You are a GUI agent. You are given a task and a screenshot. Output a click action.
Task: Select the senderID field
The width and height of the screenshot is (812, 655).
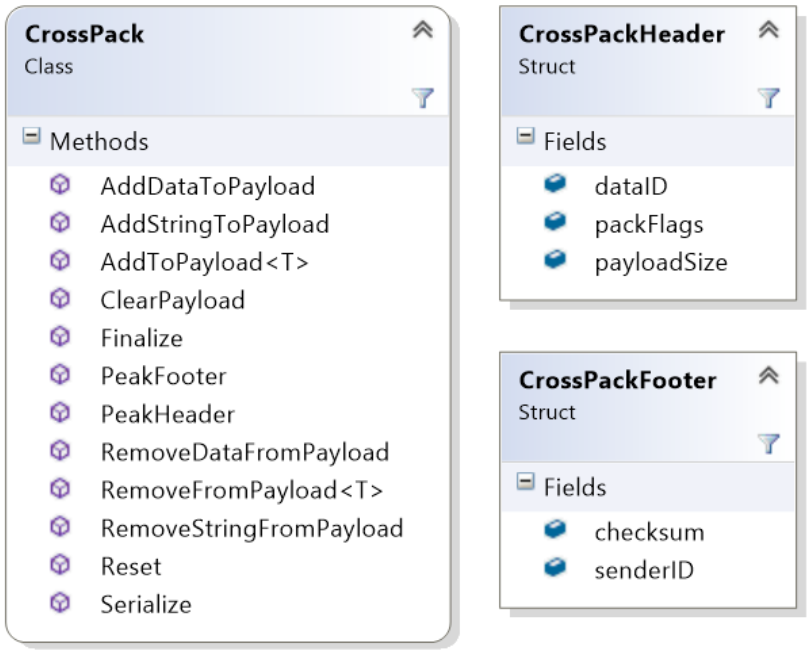(644, 570)
